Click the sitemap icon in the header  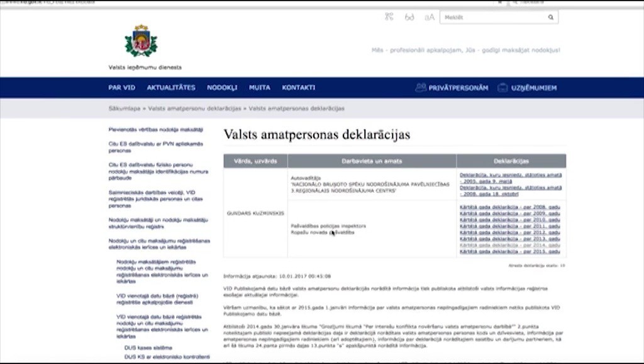click(389, 17)
